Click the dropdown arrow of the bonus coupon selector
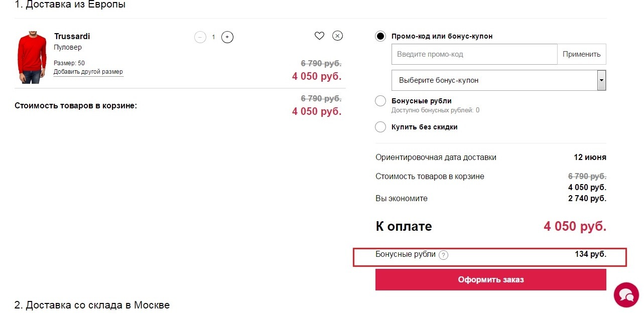The height and width of the screenshot is (315, 644). click(x=601, y=80)
